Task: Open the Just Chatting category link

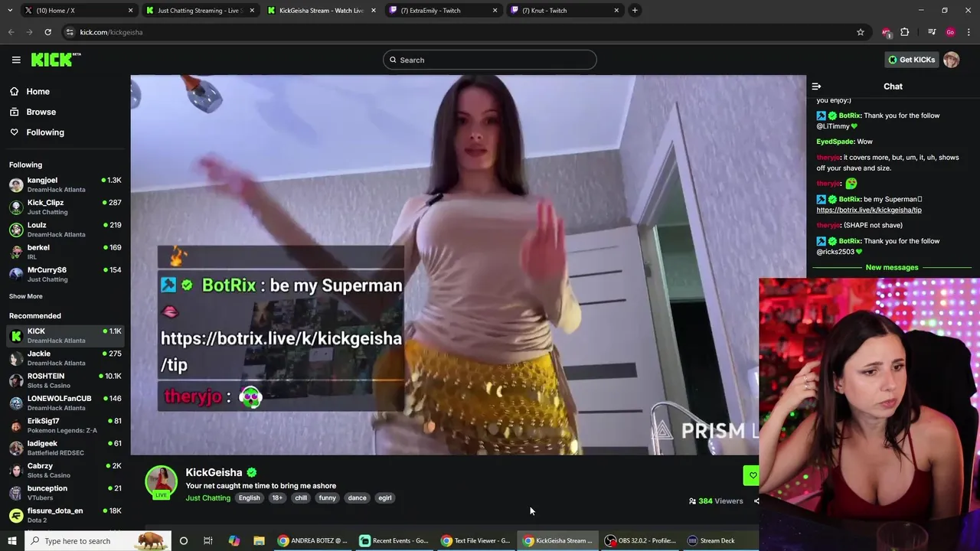Action: point(207,497)
